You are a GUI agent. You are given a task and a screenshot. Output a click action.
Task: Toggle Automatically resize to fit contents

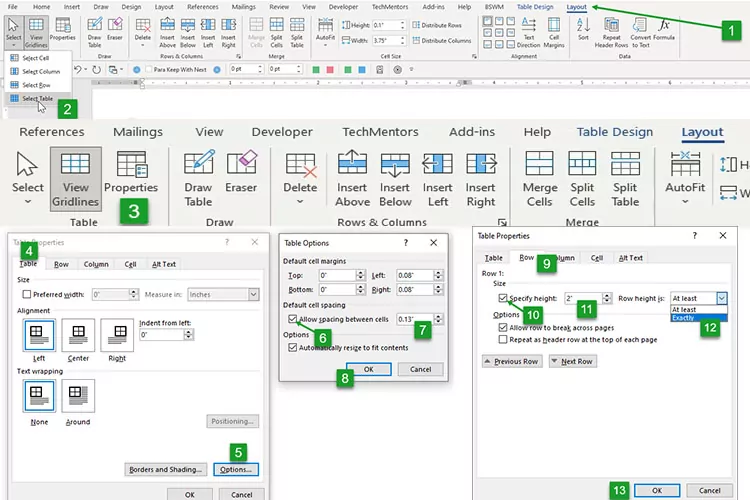292,348
